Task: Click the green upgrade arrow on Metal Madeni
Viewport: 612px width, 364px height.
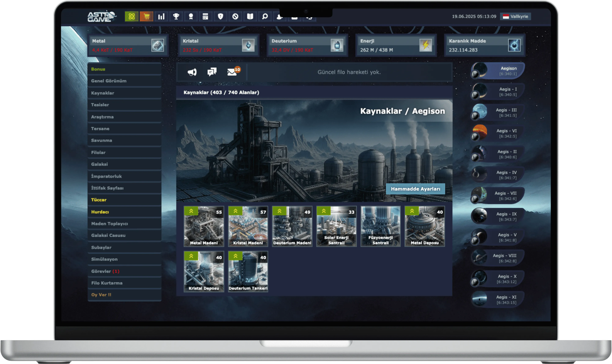Action: [x=191, y=211]
